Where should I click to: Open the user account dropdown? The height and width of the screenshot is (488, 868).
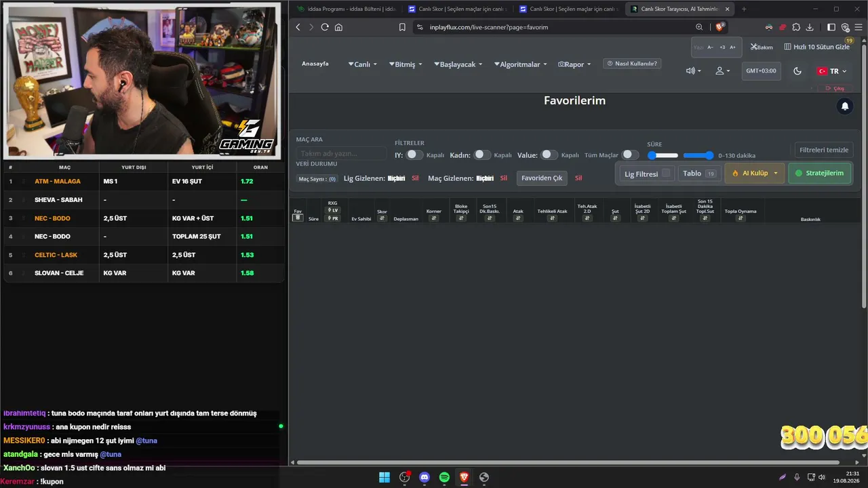723,71
